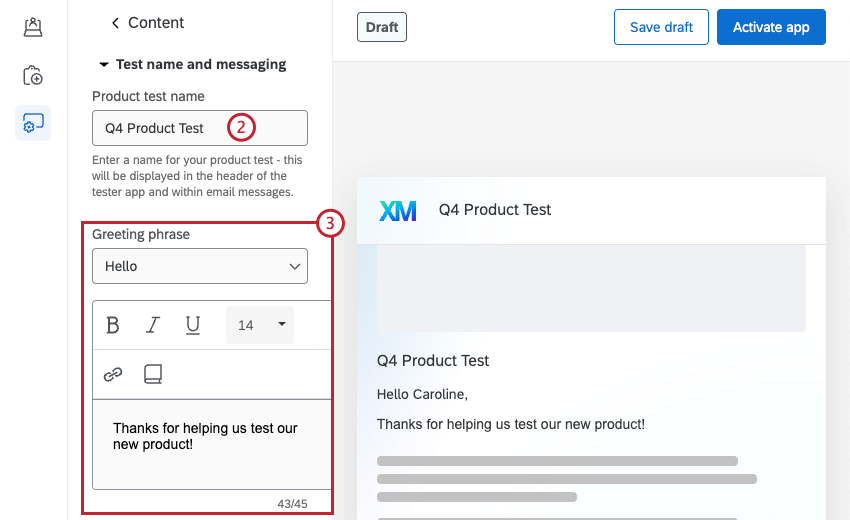Viewport: 850px width, 520px height.
Task: Click the Hello Caroline greeting in preview
Action: (422, 394)
